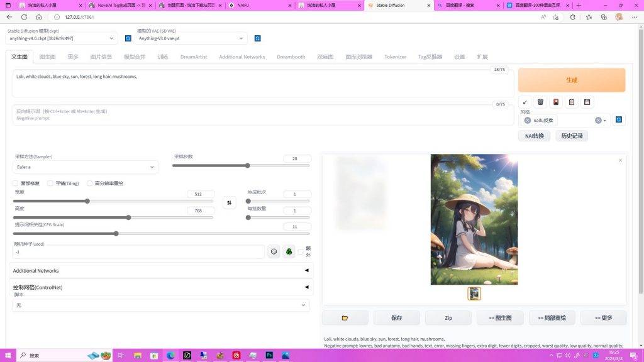644x362 pixels.
Task: Click the NAI转换 button
Action: click(535, 136)
